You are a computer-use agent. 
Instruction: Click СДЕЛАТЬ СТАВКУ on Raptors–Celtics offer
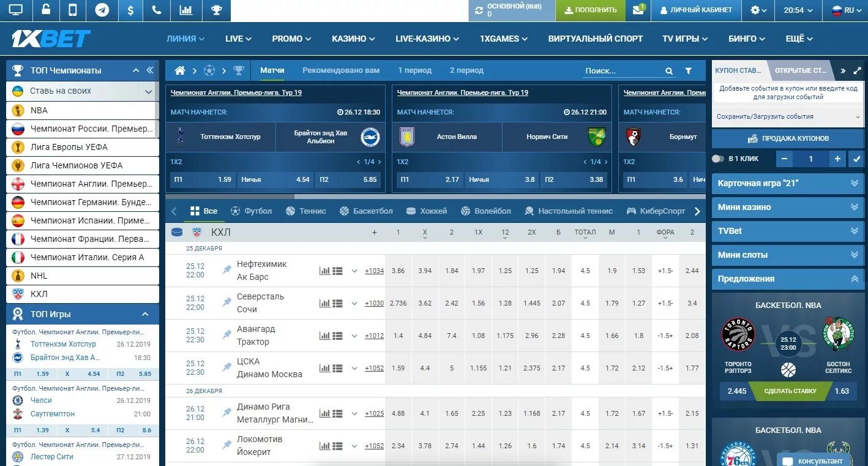coord(790,391)
